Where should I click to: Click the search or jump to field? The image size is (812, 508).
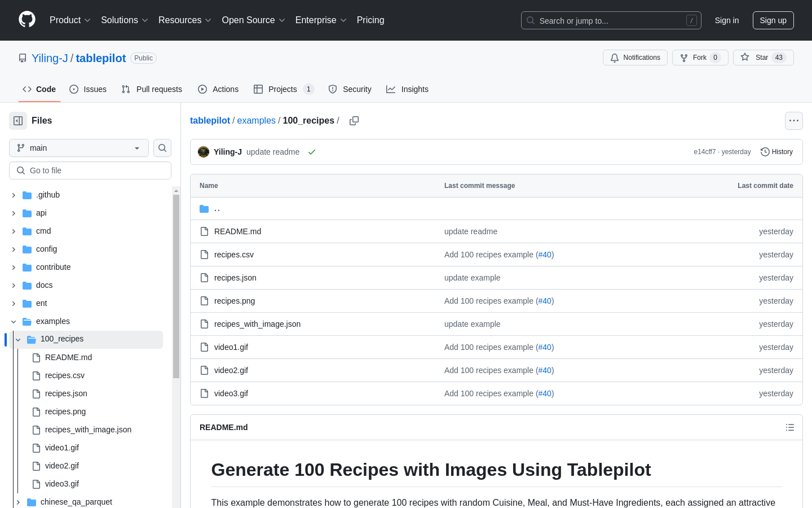[x=611, y=20]
